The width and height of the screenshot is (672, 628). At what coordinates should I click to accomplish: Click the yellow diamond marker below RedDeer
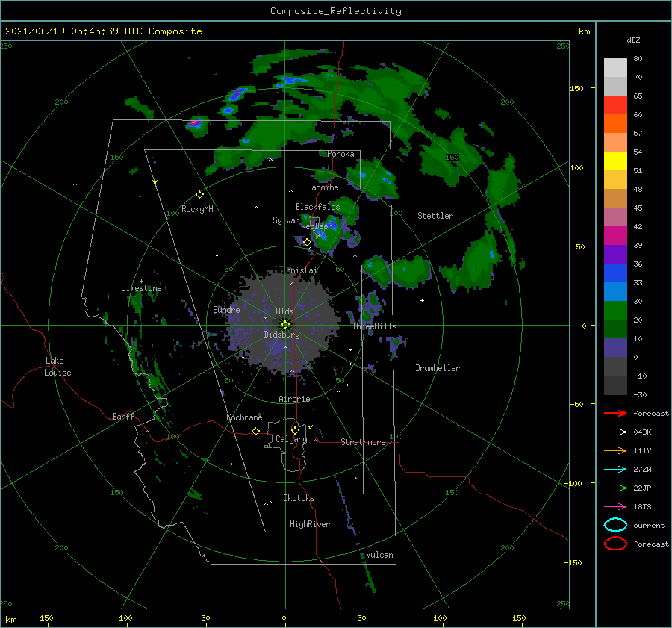pos(308,243)
